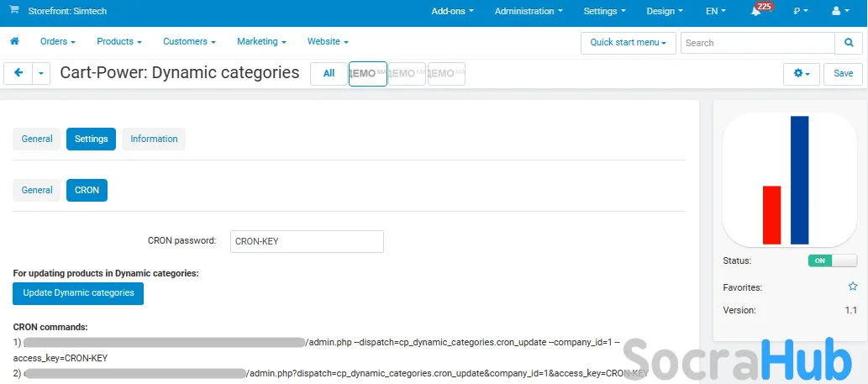Open the currency ruble dropdown

click(x=801, y=11)
